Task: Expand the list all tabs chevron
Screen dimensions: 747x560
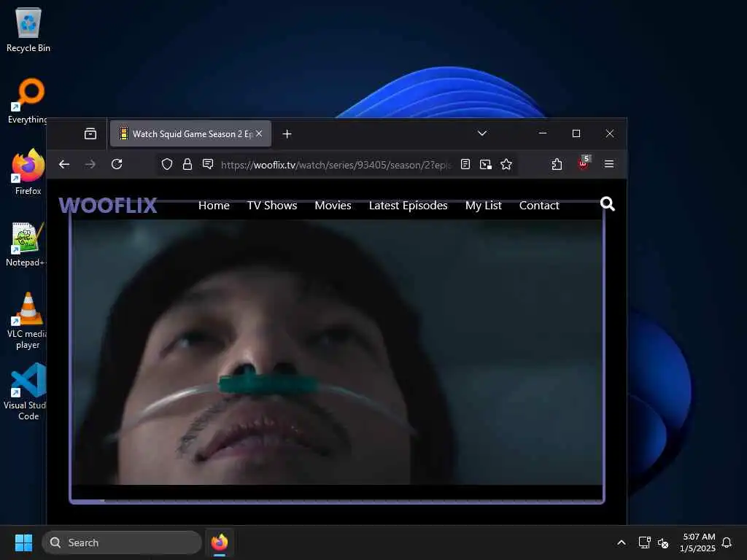Action: tap(482, 133)
